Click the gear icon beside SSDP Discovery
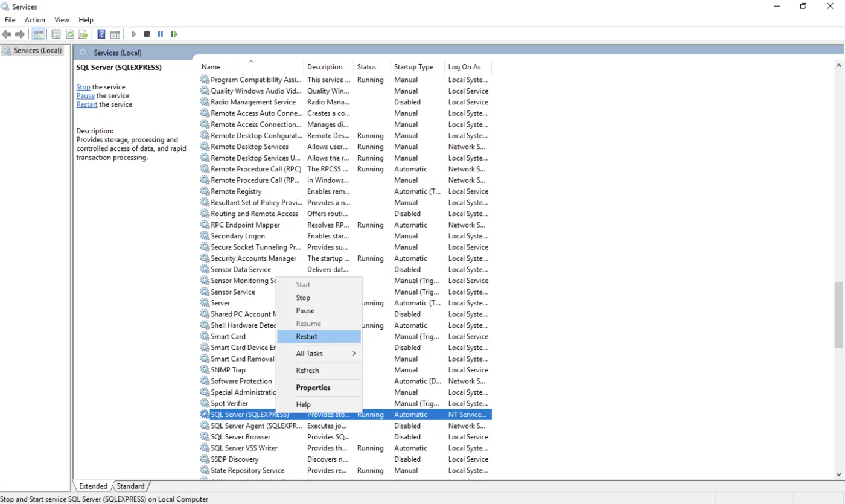The height and width of the screenshot is (504, 845). (205, 459)
